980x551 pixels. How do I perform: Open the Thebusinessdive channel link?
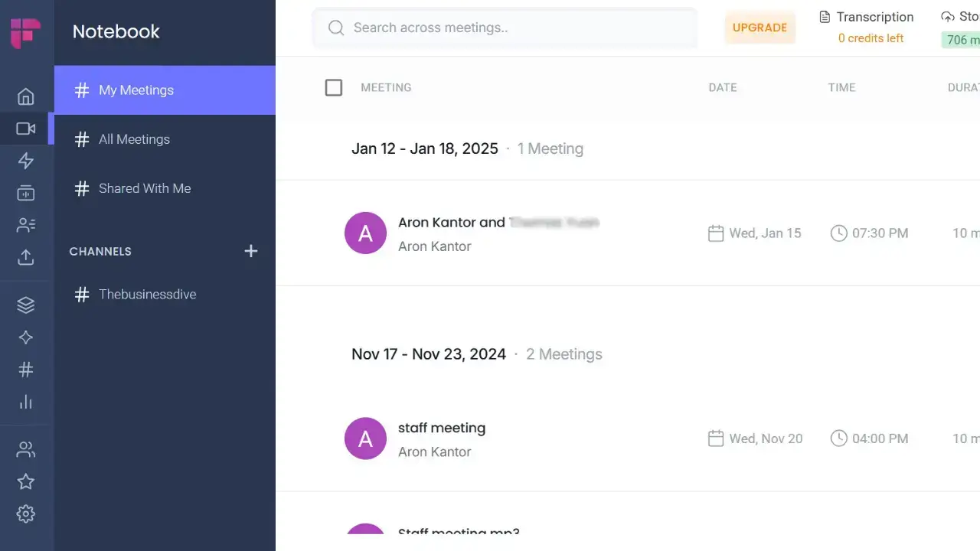[148, 294]
